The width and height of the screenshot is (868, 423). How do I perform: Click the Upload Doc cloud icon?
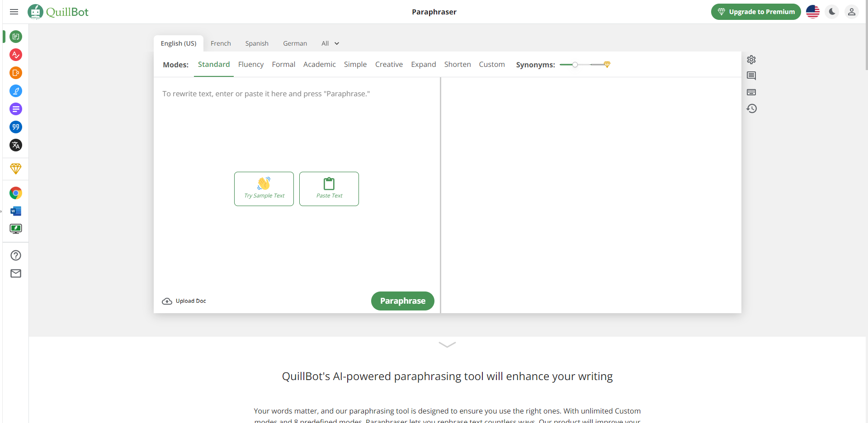pos(167,301)
